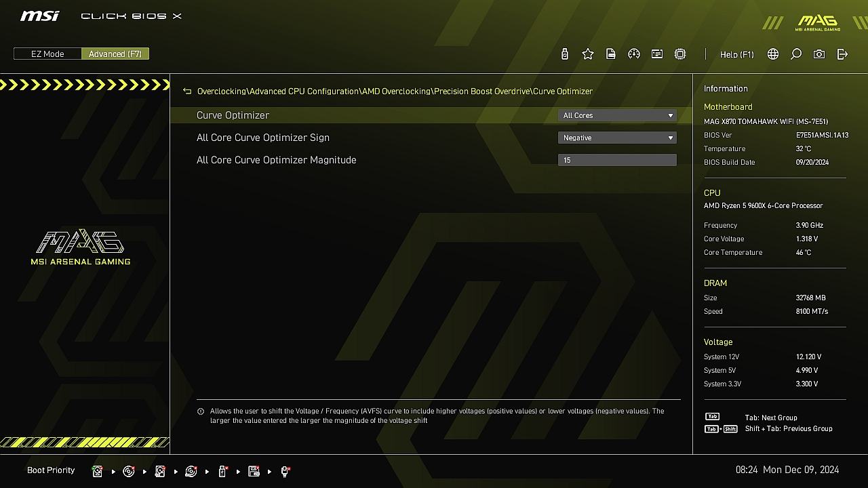The width and height of the screenshot is (868, 488).
Task: Click the Magnitude input field showing 15
Action: coord(617,160)
